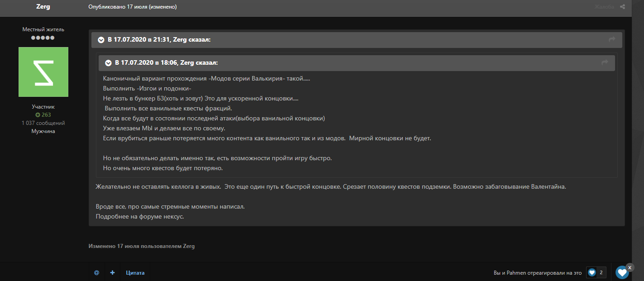Click the @ mention button

(96, 273)
